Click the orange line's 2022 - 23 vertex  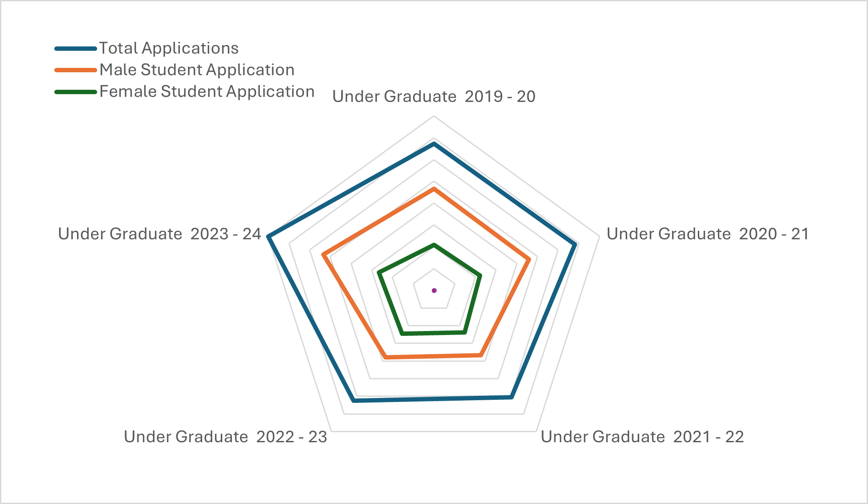click(385, 357)
